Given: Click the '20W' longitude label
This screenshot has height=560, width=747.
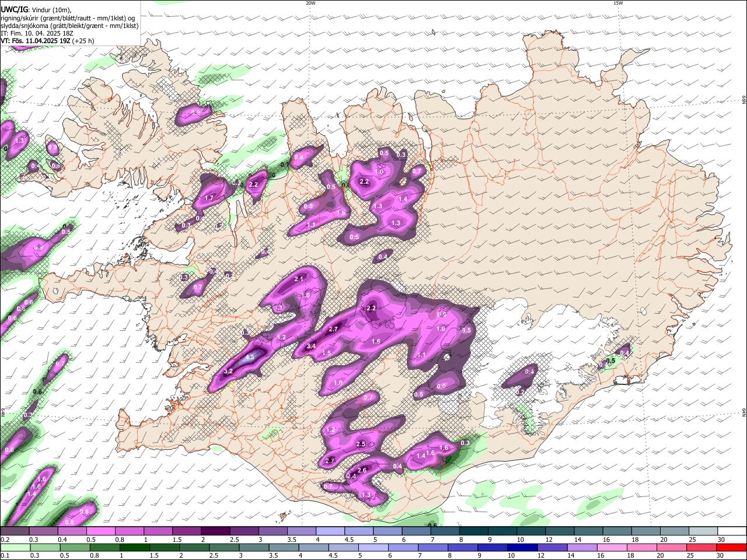Looking at the screenshot, I should coord(310,3).
